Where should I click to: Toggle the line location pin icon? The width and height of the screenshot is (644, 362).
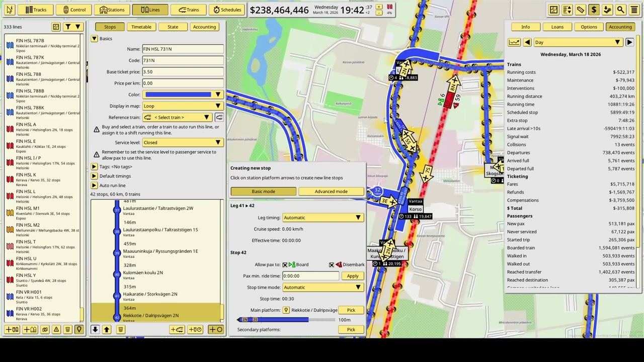point(79,329)
